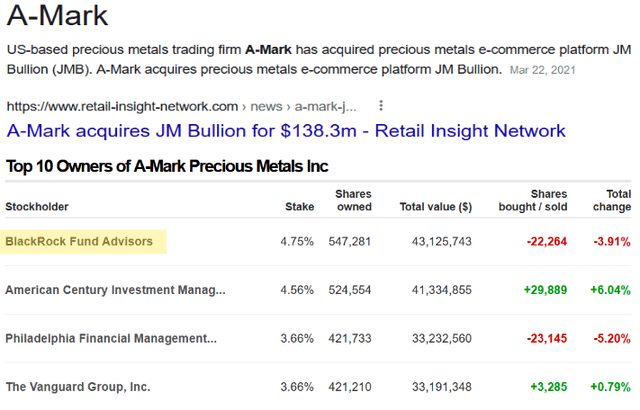Click the 4.75% stake value
Screen dimensions: 640x410
tap(297, 242)
